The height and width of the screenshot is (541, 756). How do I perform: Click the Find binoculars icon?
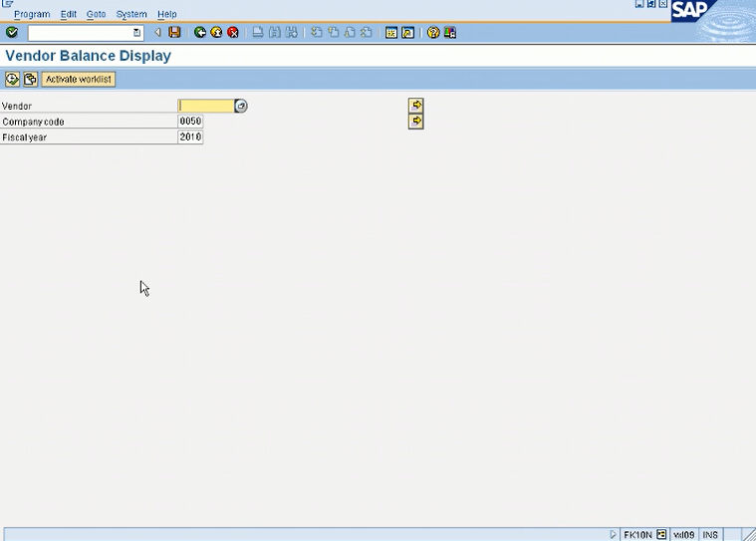point(275,32)
